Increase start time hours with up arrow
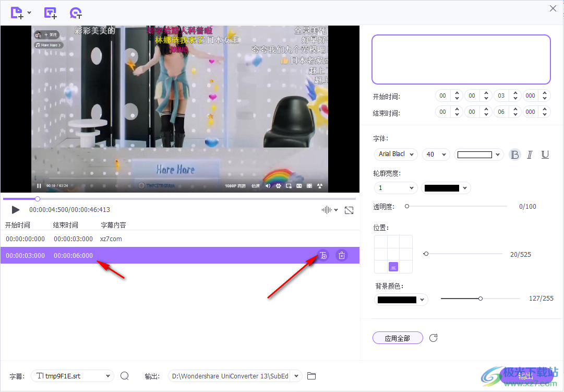Image resolution: width=564 pixels, height=392 pixels. pos(457,93)
